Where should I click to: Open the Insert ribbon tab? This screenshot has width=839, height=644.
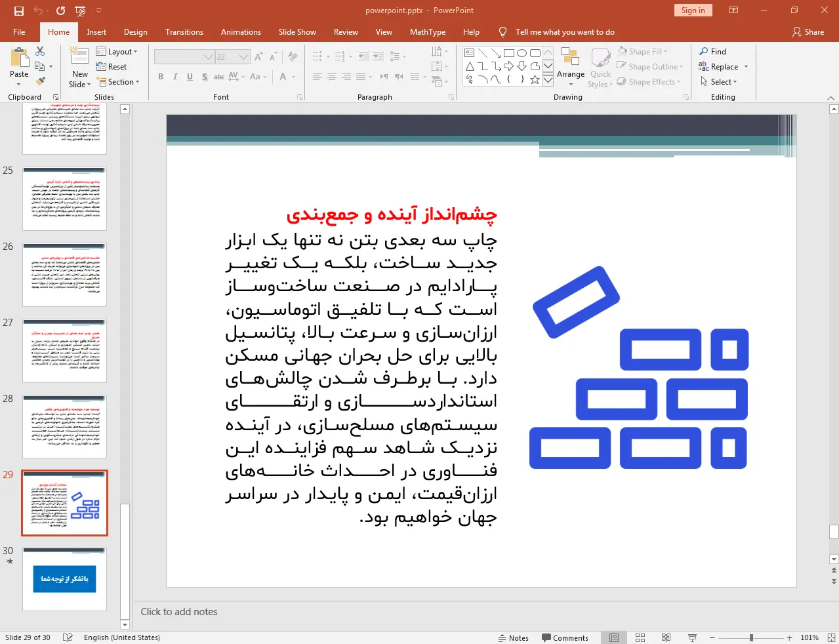coord(96,32)
